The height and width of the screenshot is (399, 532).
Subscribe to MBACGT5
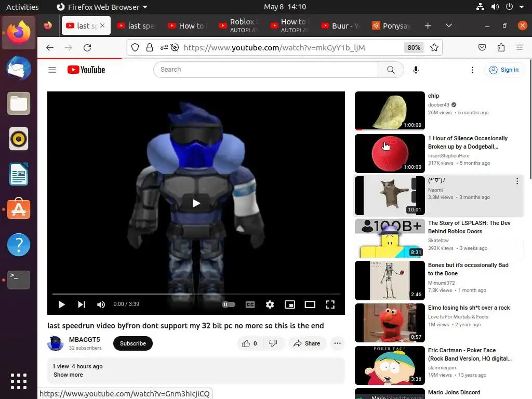click(x=132, y=343)
